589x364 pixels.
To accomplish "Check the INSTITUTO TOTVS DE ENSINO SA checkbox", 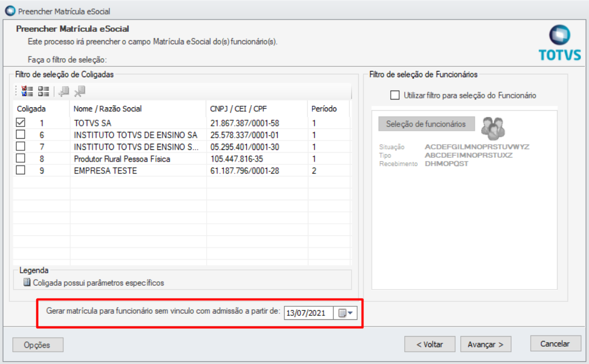I will coord(21,134).
